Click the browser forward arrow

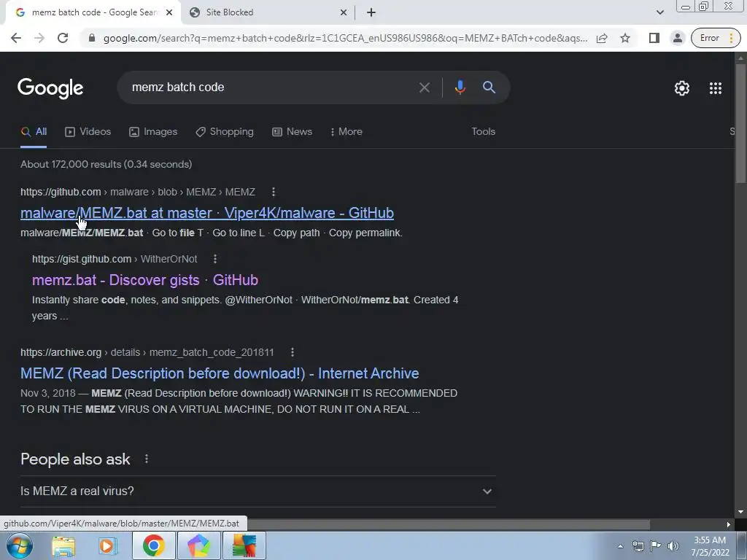click(x=39, y=38)
